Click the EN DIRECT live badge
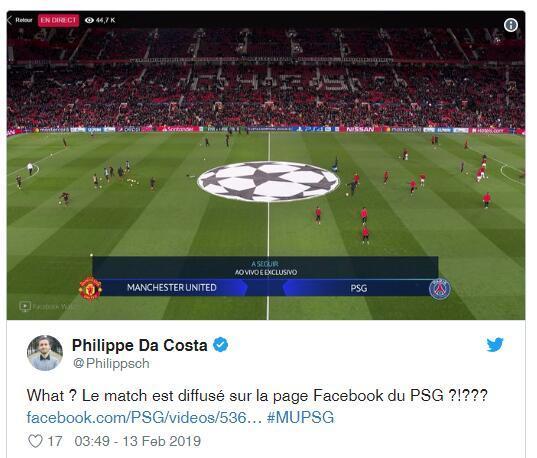Screen dimensions: 537x458 click(x=58, y=20)
